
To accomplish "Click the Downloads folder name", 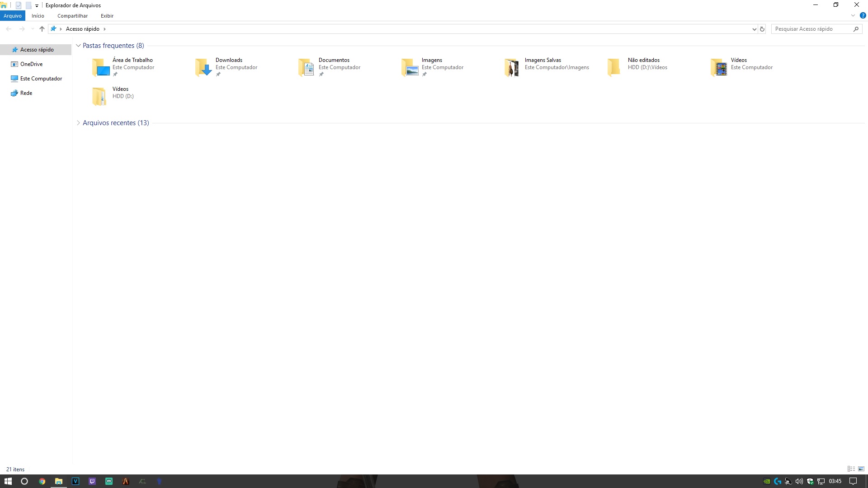I will pos(229,60).
